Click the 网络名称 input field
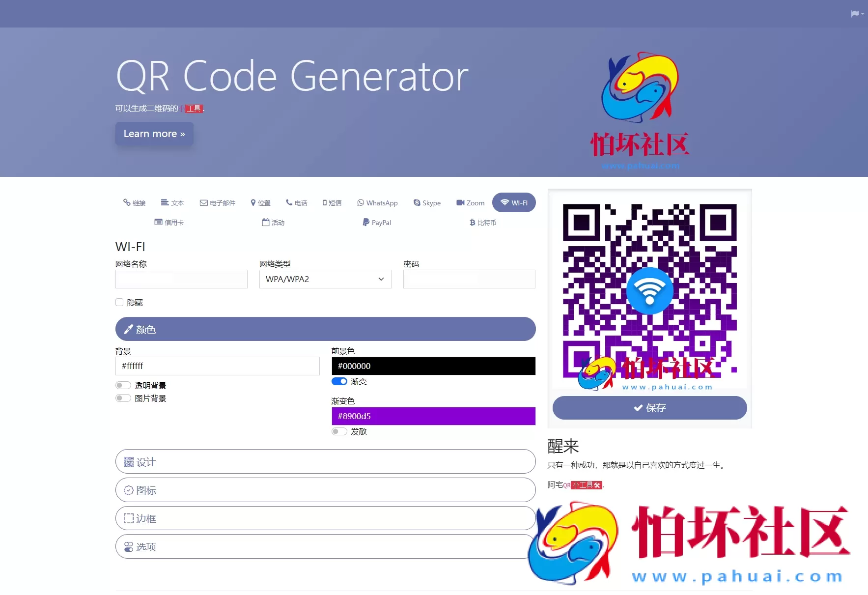Viewport: 868px width, 595px height. [x=181, y=279]
